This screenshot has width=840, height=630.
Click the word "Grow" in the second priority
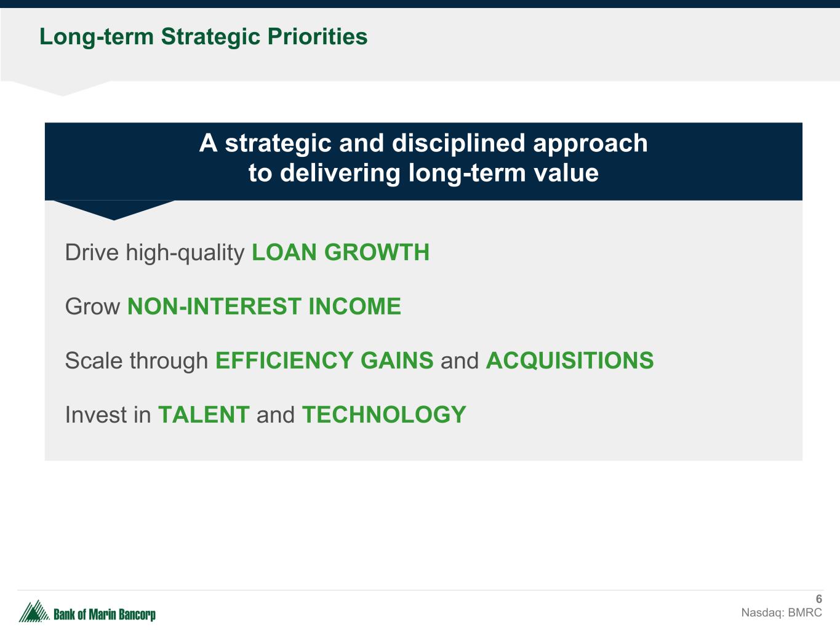(x=92, y=306)
